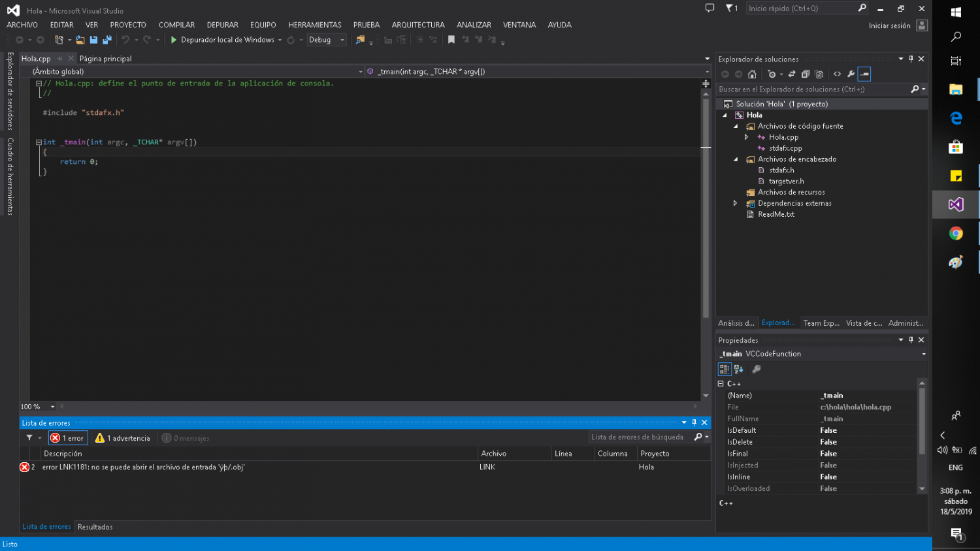
Task: Switch to Página principal tab
Action: (105, 59)
